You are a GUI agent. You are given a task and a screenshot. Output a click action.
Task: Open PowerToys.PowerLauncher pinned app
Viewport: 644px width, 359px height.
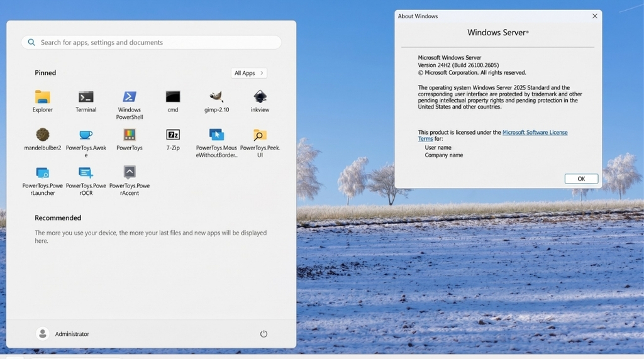(x=43, y=172)
